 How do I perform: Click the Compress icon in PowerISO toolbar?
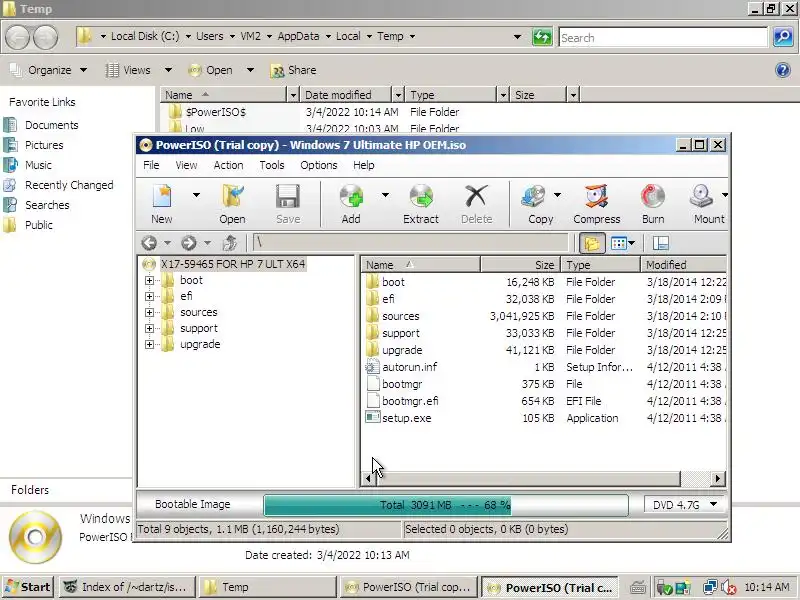point(596,197)
